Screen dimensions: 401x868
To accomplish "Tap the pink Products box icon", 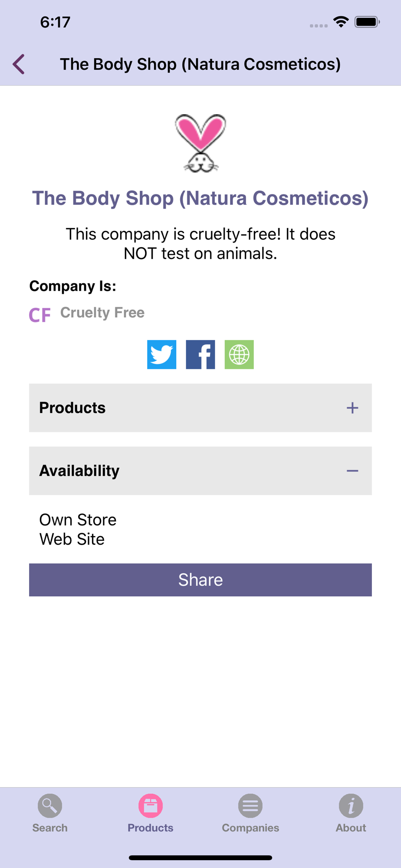I will tap(151, 806).
